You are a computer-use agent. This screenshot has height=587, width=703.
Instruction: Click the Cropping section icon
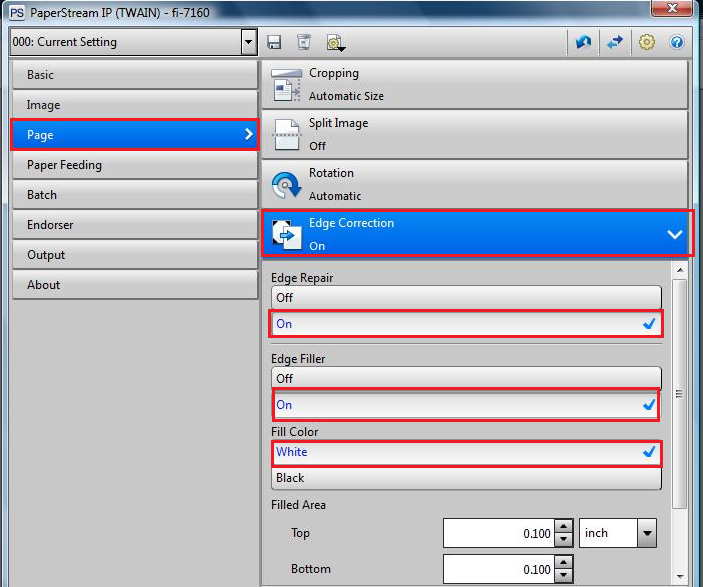286,85
